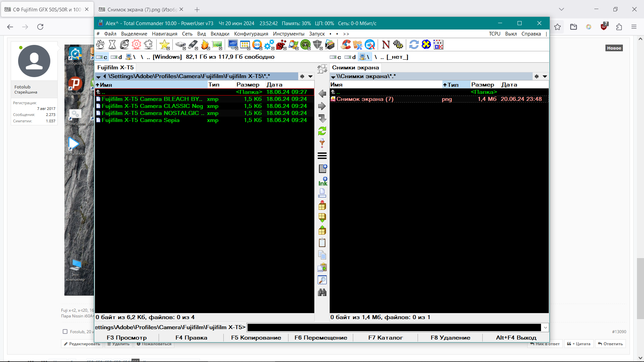Select network drive button in right panel
This screenshot has width=644, height=362.
pos(364,57)
